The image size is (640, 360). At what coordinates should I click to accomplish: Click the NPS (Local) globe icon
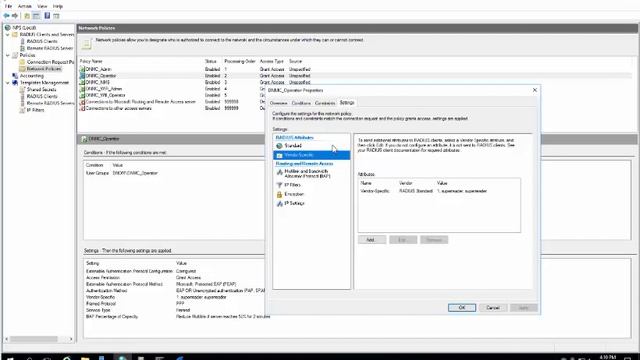pos(8,28)
